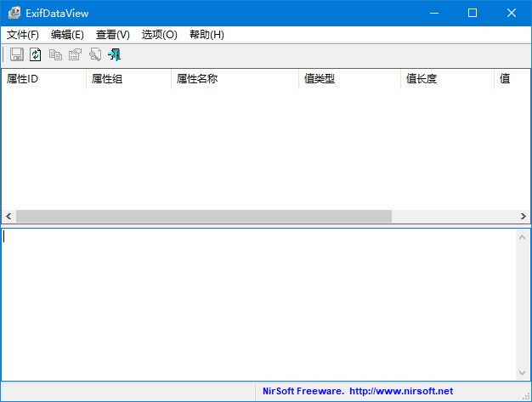532x402 pixels.
Task: Open the 查看(V) menu
Action: [x=113, y=35]
